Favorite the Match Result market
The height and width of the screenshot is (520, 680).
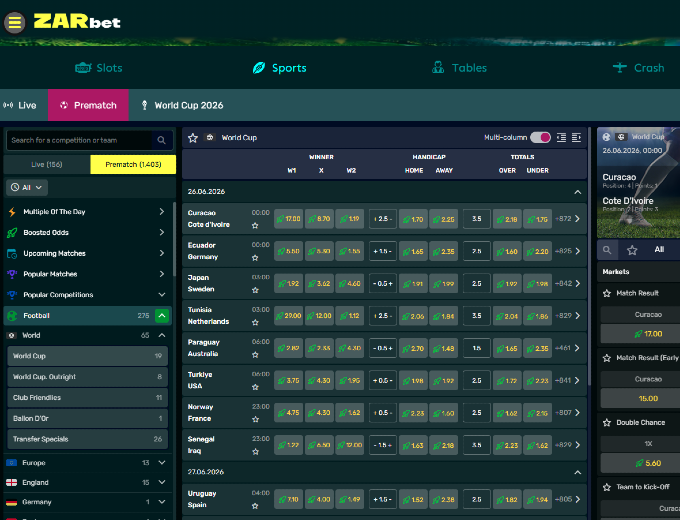607,294
